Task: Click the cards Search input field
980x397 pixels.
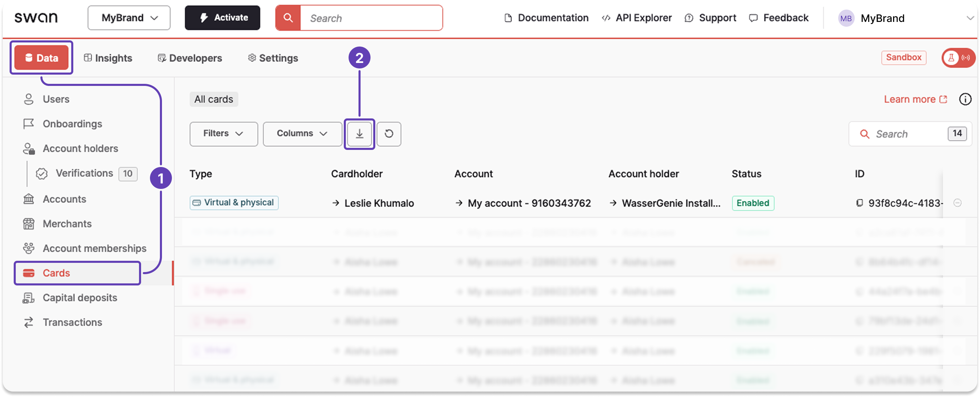Action: pyautogui.click(x=905, y=134)
